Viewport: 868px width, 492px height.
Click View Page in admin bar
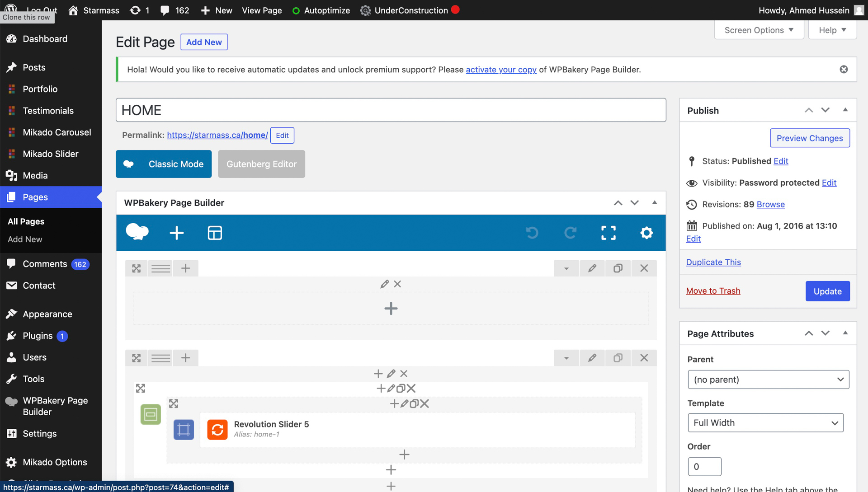click(262, 10)
